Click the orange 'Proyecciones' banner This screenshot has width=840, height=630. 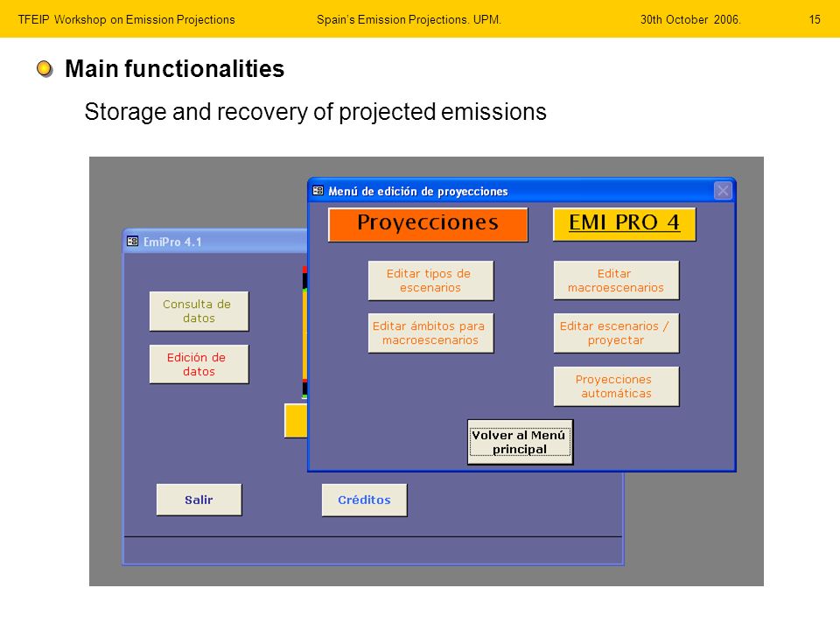428,225
